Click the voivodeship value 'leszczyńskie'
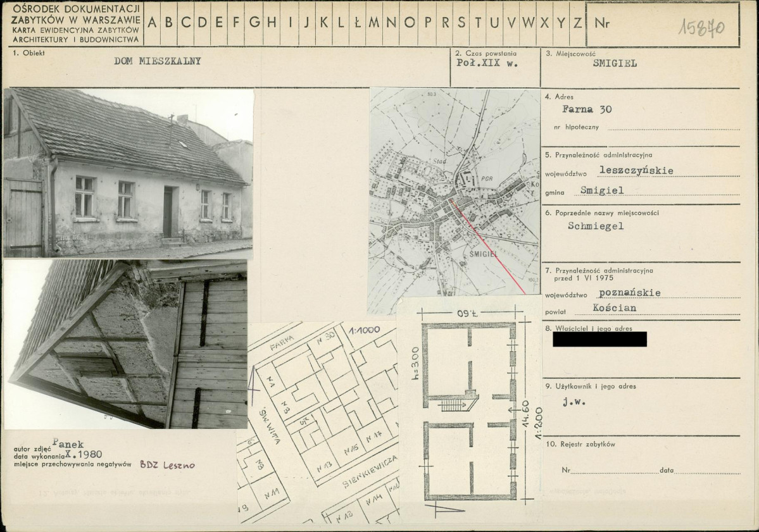The image size is (759, 532). (636, 170)
